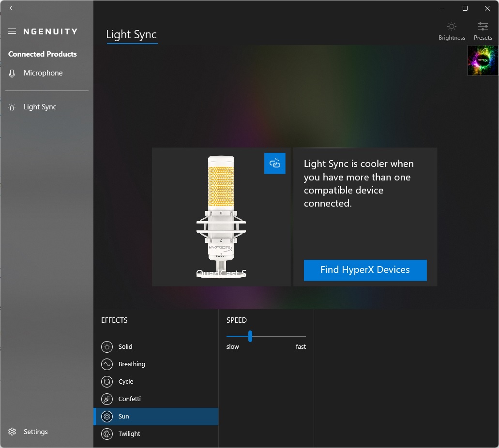
Task: Click the Settings gear icon
Action: click(x=12, y=432)
